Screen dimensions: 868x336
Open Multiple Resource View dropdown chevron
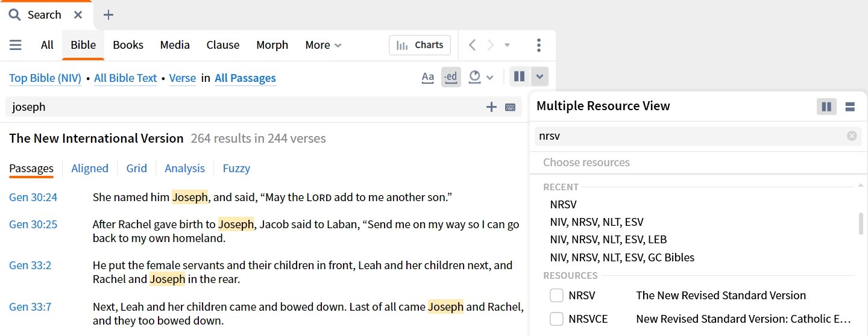(x=539, y=76)
